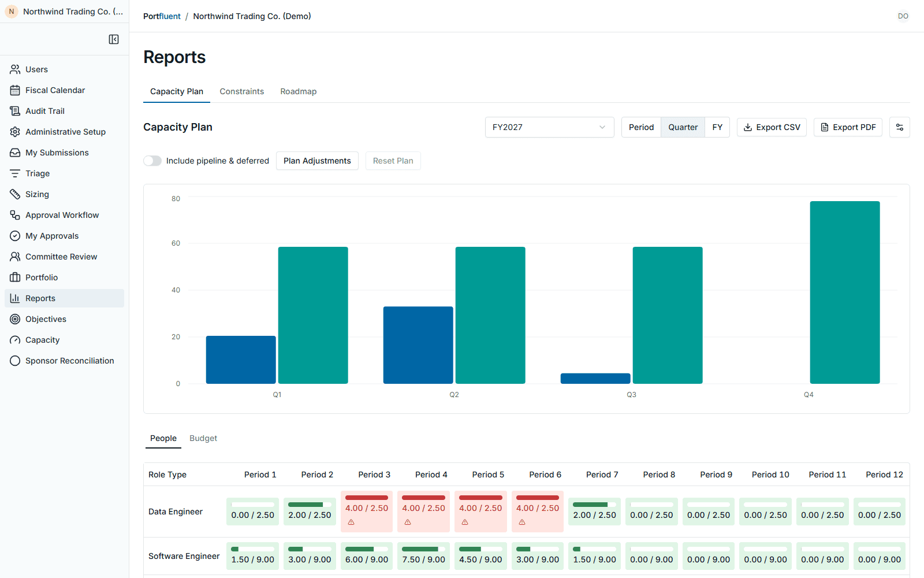Open the FY2027 fiscal year dropdown
This screenshot has width=924, height=578.
(x=549, y=127)
